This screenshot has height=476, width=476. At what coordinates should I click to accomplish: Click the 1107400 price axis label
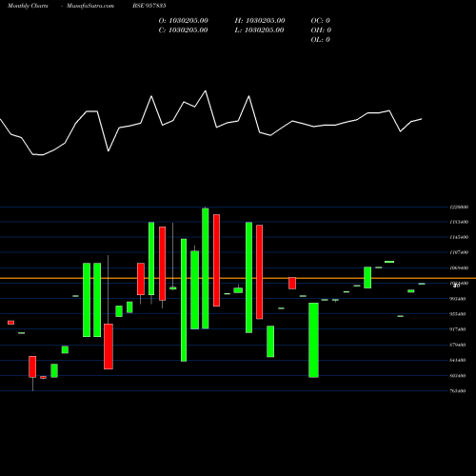(459, 252)
